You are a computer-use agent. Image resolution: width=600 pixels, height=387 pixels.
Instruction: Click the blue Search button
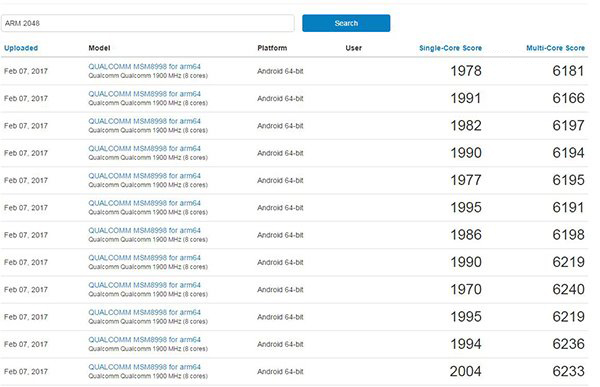[x=346, y=23]
